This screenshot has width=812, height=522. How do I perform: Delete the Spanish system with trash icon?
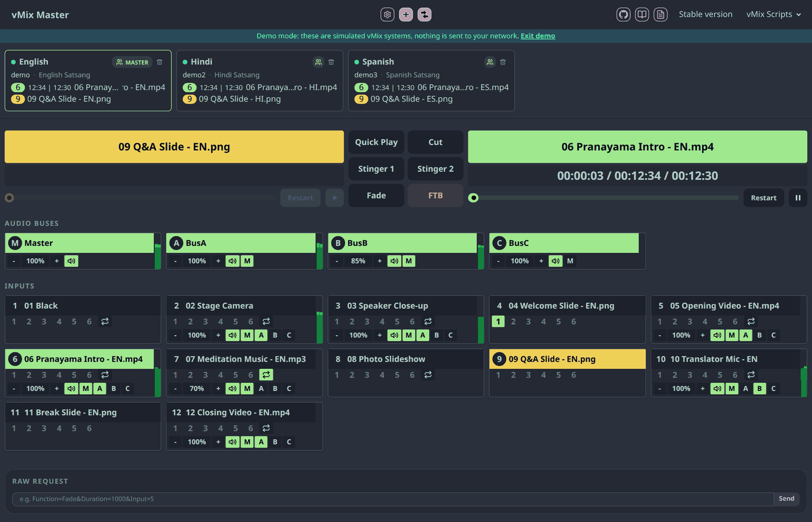pyautogui.click(x=503, y=62)
